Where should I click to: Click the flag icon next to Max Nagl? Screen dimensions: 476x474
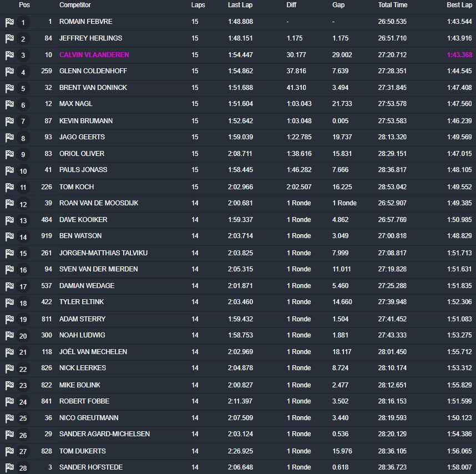click(8, 104)
